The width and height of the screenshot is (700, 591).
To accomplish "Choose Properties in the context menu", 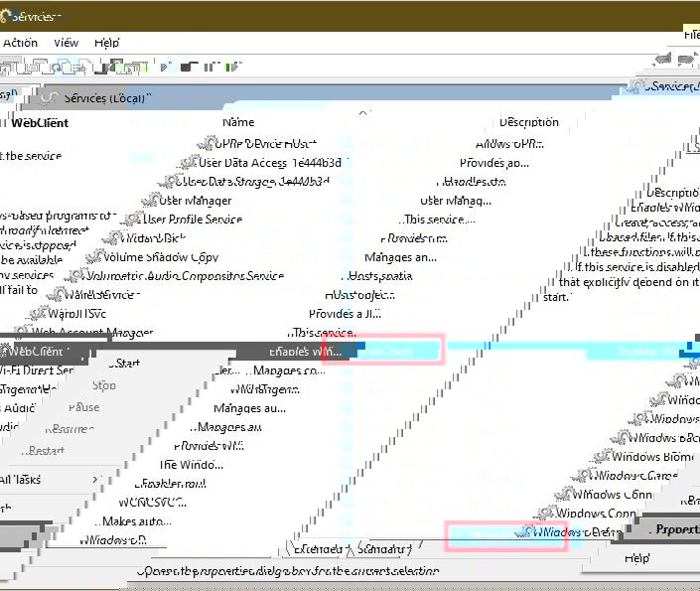I will tap(677, 529).
